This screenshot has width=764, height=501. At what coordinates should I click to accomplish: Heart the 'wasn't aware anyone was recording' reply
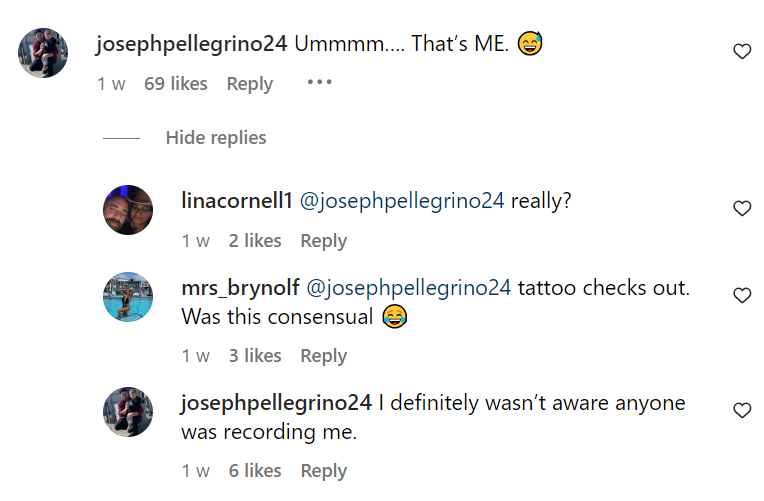742,410
